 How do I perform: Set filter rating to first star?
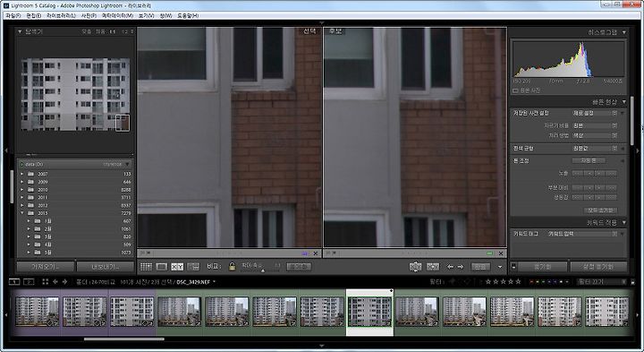coord(488,281)
